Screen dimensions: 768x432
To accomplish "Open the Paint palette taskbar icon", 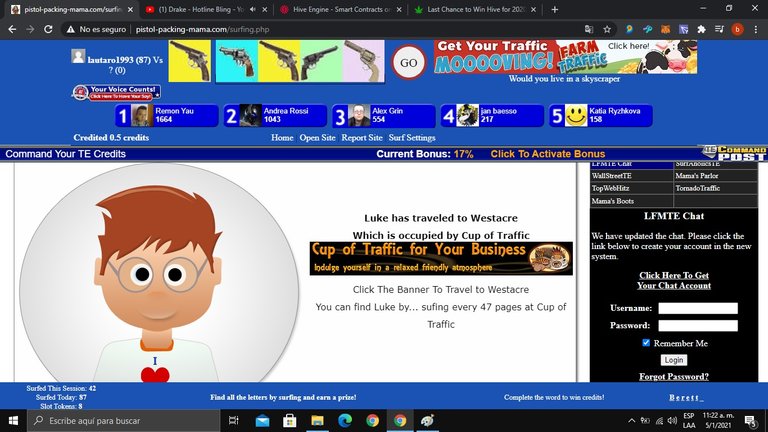I will pos(428,421).
